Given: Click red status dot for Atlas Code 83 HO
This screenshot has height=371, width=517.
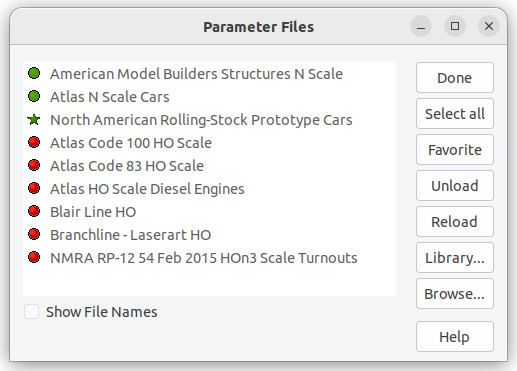Looking at the screenshot, I should coord(34,165).
